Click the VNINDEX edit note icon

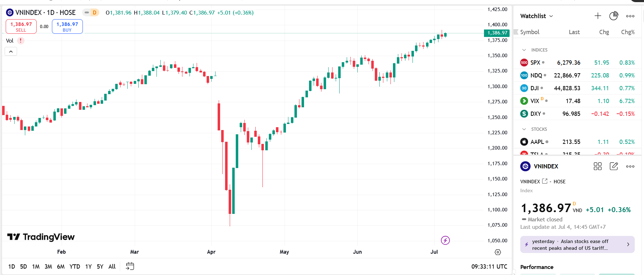[x=614, y=166]
